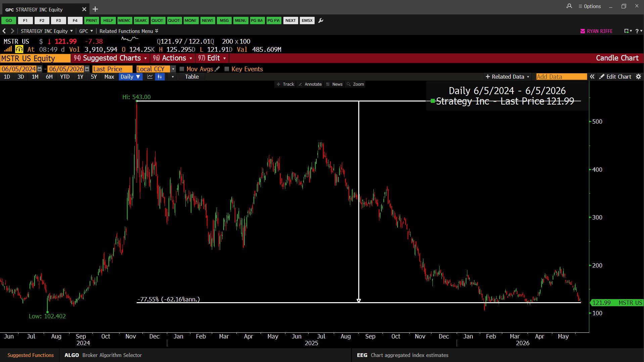The image size is (644, 362).
Task: Click the NEWS key
Action: (208, 21)
